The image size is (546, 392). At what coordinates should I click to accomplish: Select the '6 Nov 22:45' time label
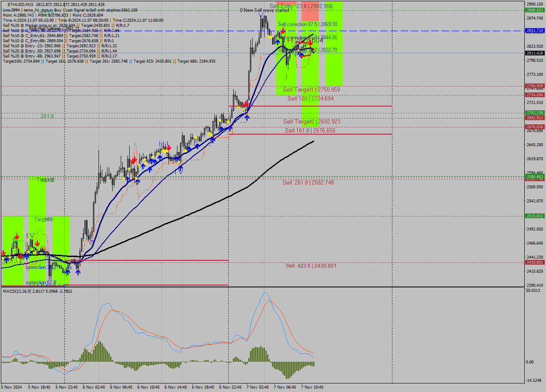point(230,387)
